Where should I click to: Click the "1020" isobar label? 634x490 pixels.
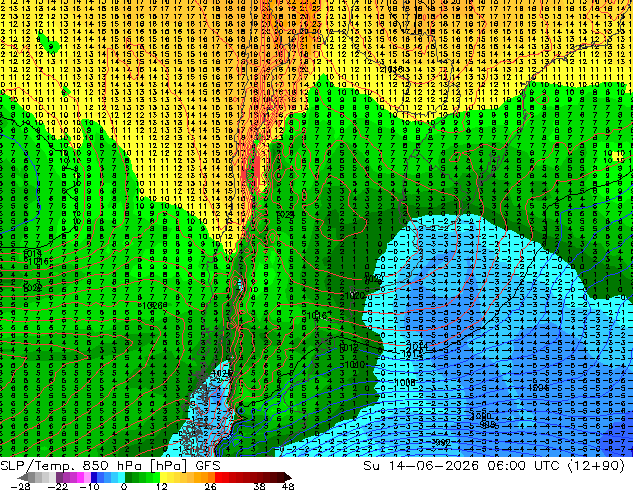click(355, 296)
